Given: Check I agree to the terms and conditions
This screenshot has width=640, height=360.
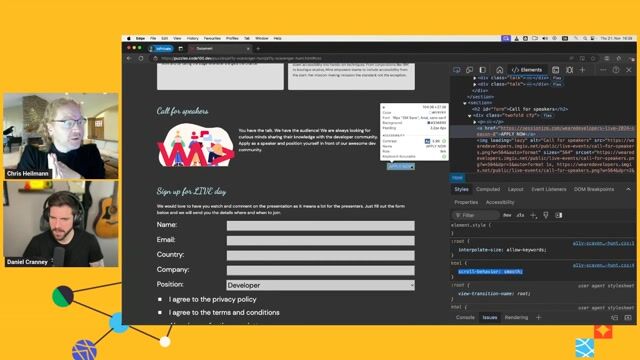Looking at the screenshot, I should (160, 313).
